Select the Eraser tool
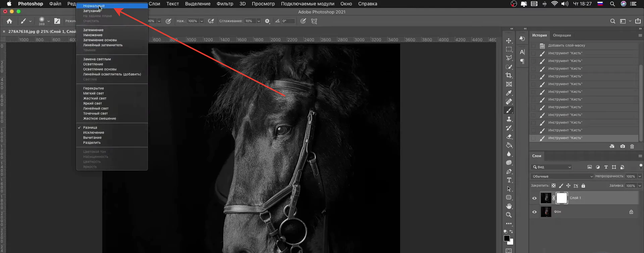 click(x=509, y=136)
